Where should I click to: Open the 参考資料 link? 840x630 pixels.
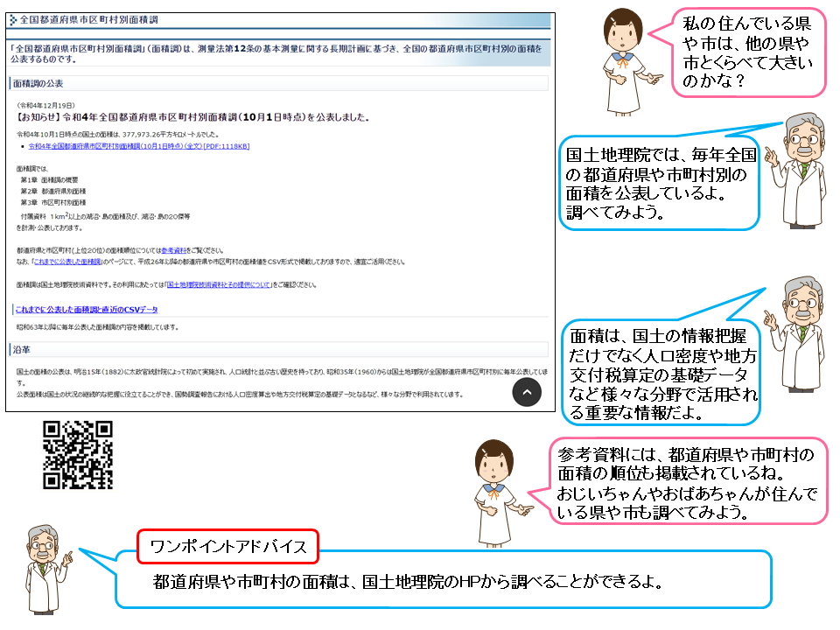(x=173, y=250)
